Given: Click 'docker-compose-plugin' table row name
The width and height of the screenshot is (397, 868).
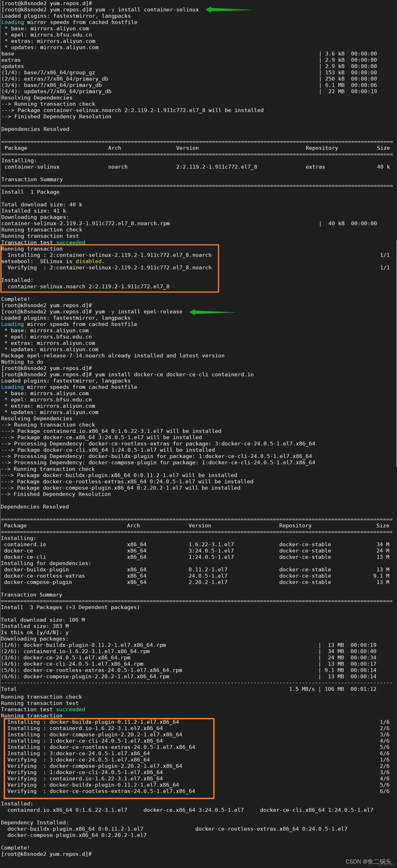Looking at the screenshot, I should click(38, 582).
